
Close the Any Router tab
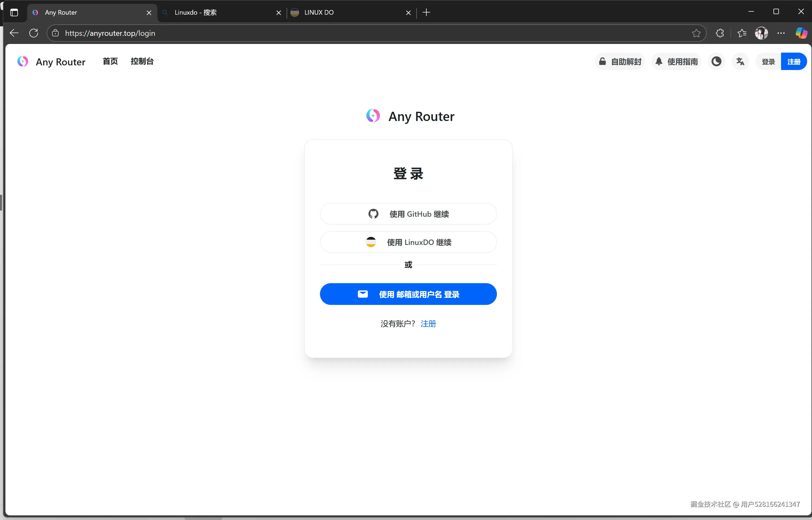pos(149,12)
